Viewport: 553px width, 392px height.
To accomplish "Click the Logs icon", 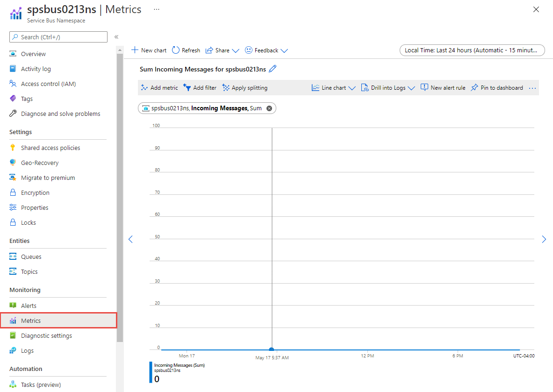I will pos(13,350).
